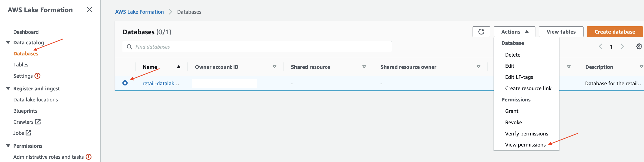Collapse the Permissions sidebar section
The image size is (644, 162).
click(x=8, y=146)
